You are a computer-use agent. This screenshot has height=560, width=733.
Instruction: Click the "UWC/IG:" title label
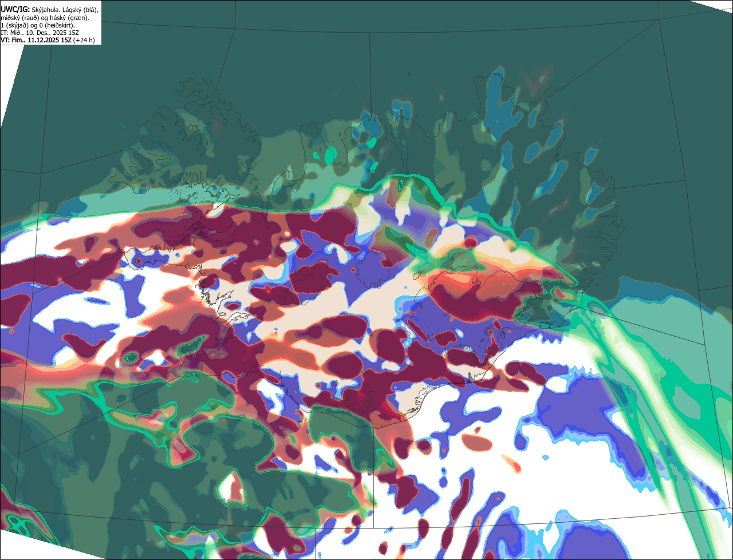(15, 9)
